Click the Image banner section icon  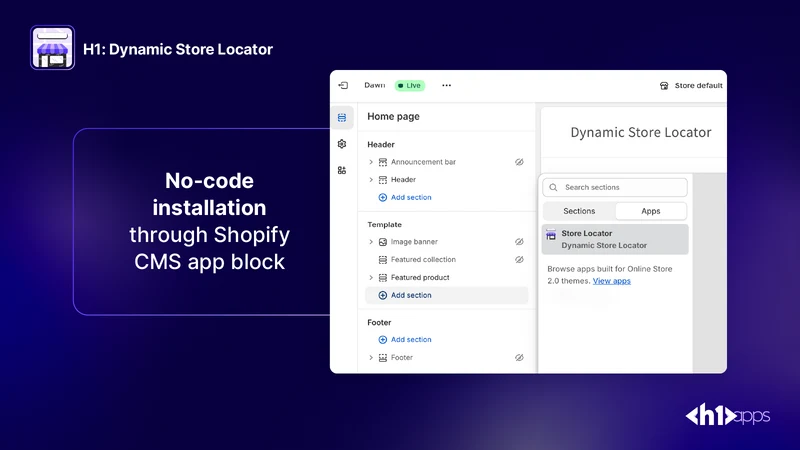click(x=383, y=242)
